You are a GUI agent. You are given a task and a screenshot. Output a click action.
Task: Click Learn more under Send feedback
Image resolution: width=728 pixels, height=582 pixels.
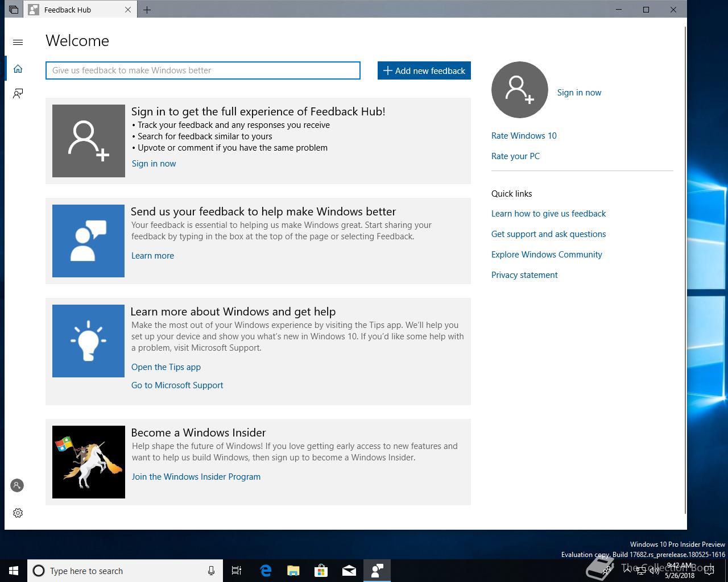coord(152,256)
